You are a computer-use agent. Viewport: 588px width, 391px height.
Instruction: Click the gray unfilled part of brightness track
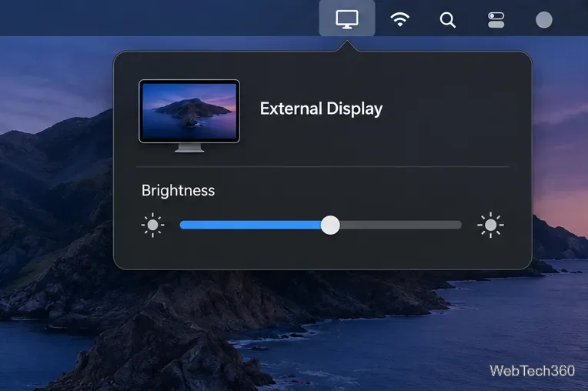pos(400,225)
